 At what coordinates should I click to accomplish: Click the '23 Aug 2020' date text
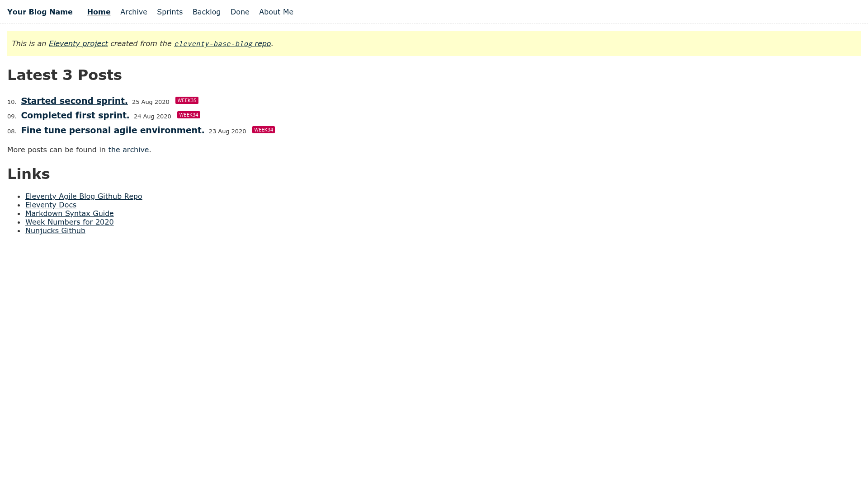227,131
